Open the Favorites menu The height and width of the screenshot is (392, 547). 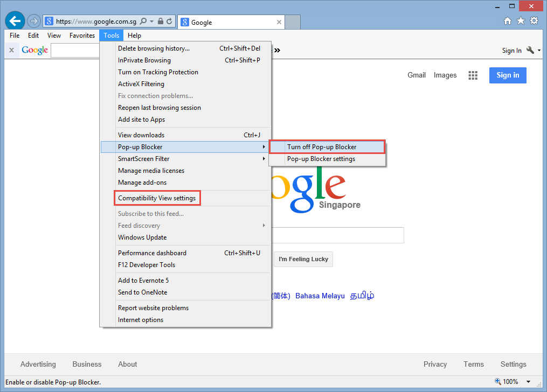pos(82,36)
